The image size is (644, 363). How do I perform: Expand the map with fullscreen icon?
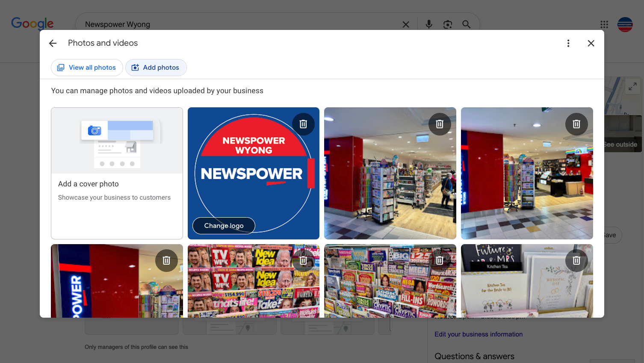632,87
